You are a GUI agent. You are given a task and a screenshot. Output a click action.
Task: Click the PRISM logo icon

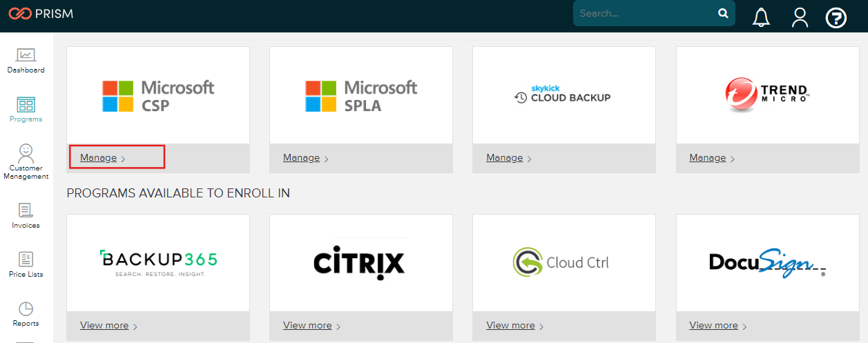[x=19, y=13]
